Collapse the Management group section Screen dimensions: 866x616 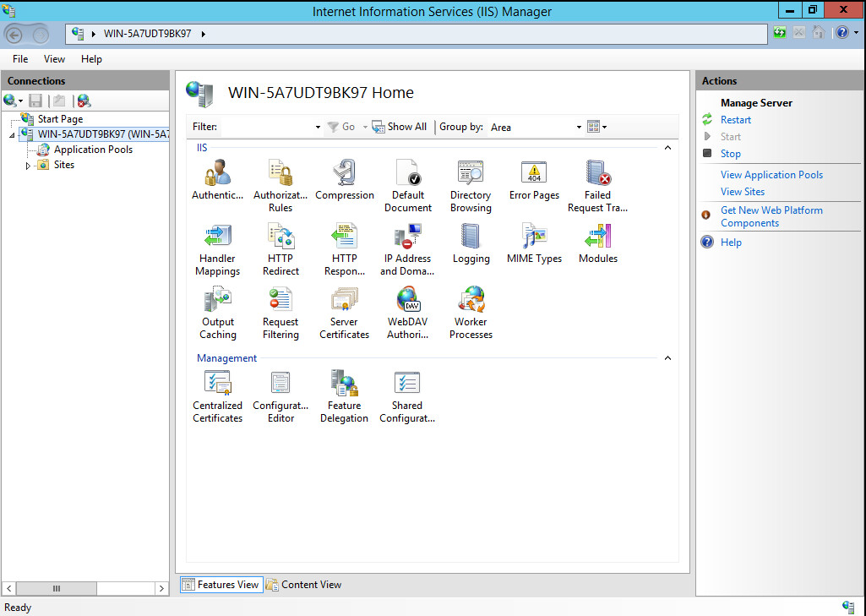[x=667, y=358]
